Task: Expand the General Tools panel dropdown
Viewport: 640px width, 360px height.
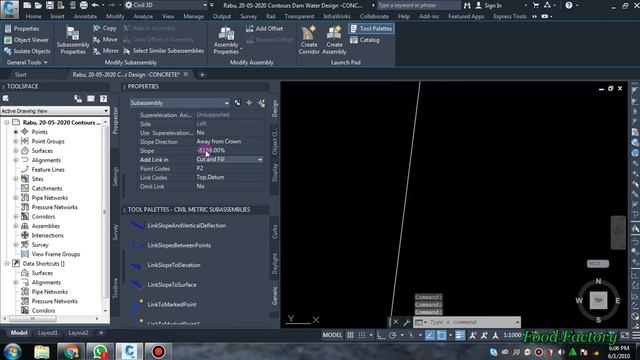Action: (x=27, y=62)
